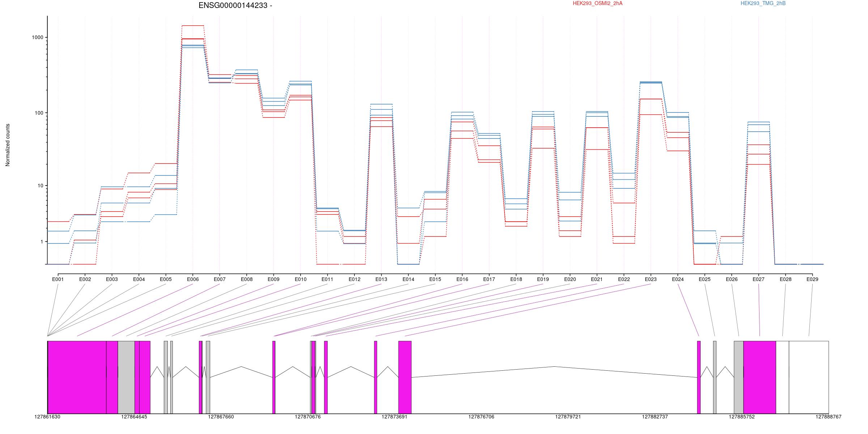The width and height of the screenshot is (868, 434).
Task: Click the exon label E005
Action: 166,279
